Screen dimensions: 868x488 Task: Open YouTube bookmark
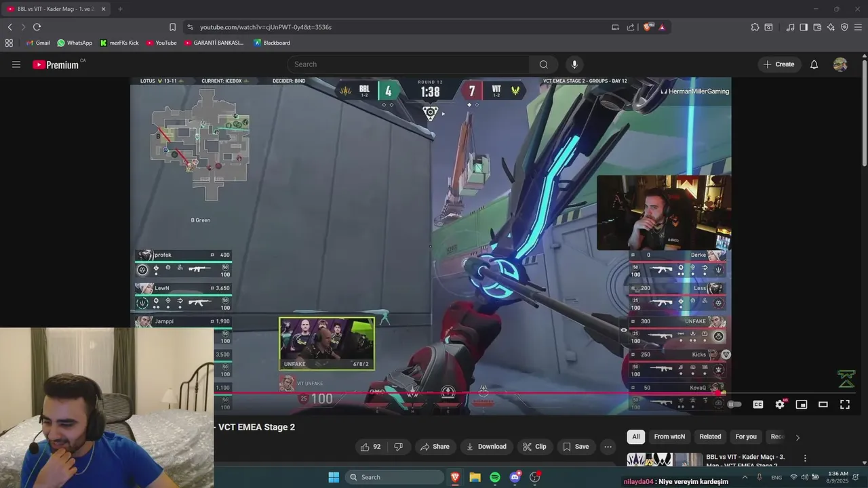161,43
